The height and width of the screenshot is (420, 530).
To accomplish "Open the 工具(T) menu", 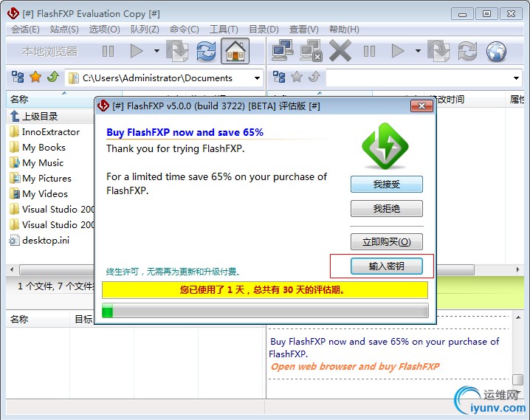I will point(224,30).
